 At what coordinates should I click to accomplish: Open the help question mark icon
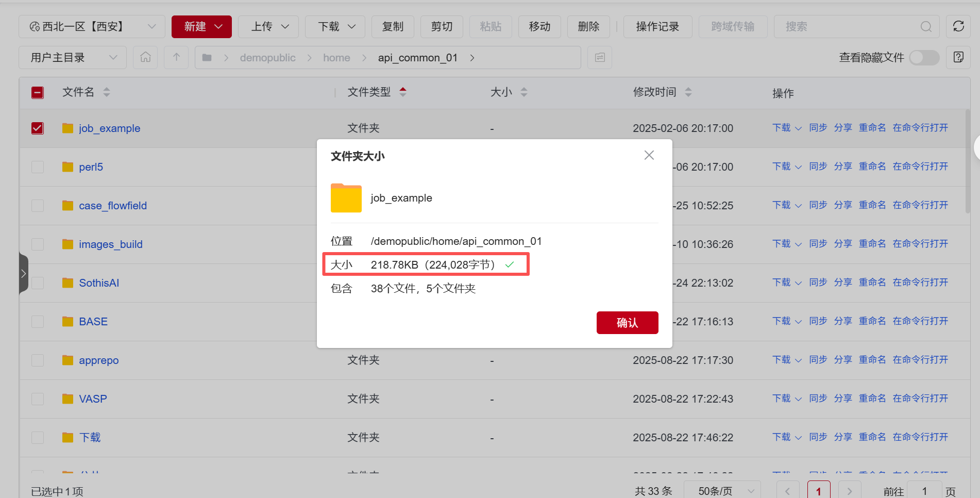(958, 57)
